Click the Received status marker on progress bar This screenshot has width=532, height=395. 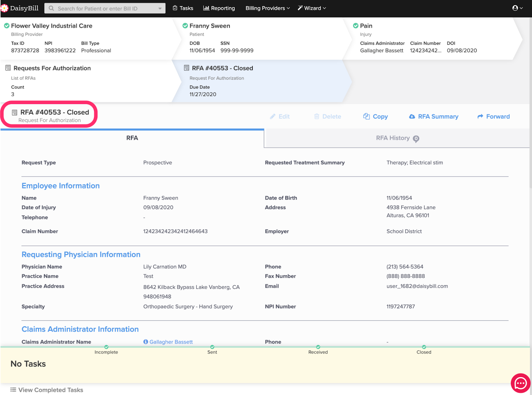[318, 347]
